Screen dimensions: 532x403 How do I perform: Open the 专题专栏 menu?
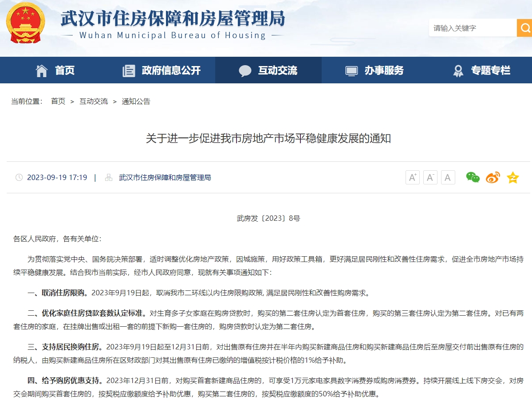click(x=490, y=70)
